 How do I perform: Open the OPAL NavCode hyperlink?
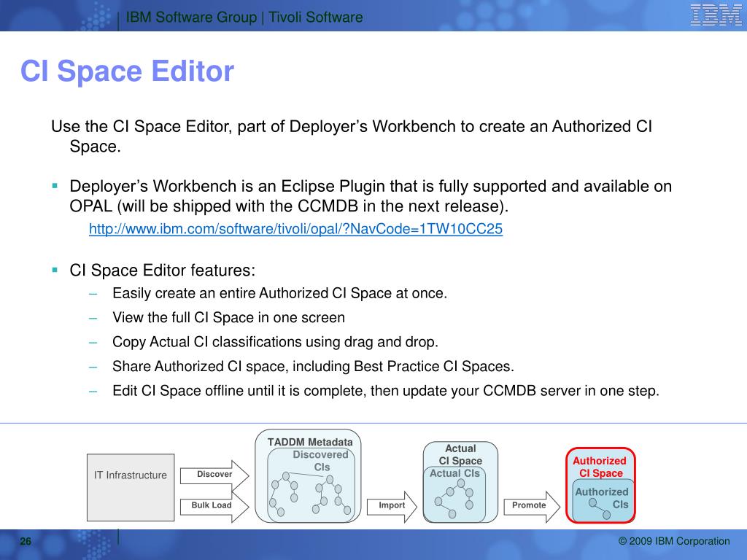pos(295,229)
